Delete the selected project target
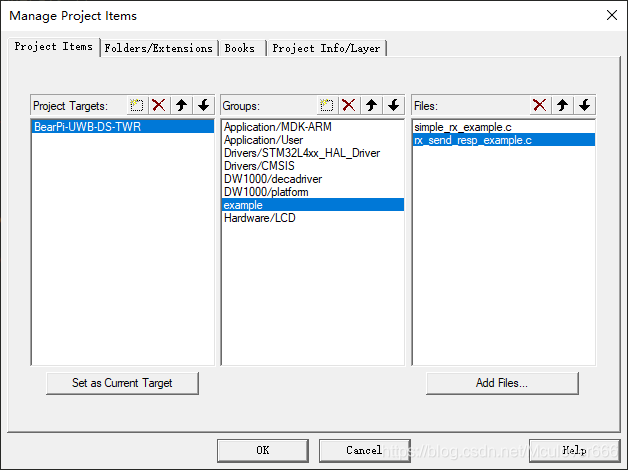This screenshot has height=470, width=628. coord(159,105)
